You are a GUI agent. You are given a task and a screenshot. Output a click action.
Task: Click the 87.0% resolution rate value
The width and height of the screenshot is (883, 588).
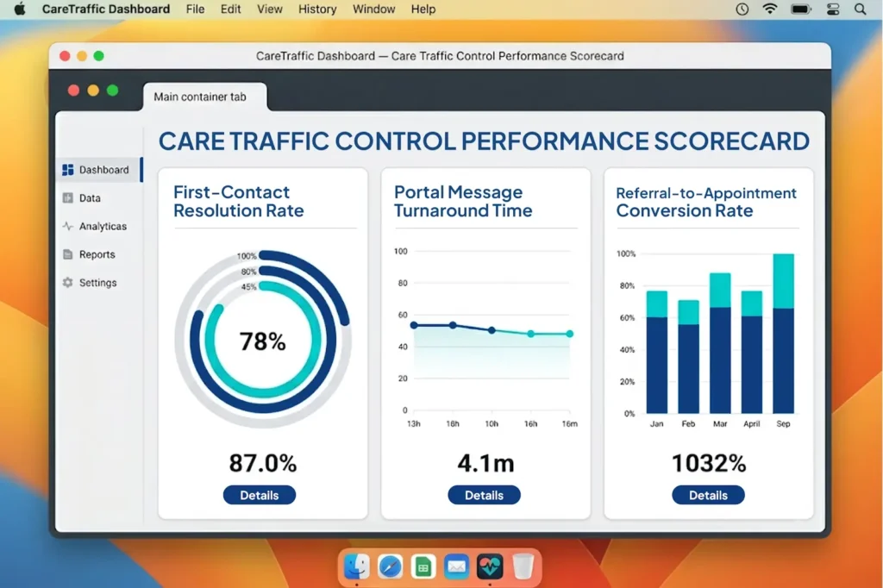coord(262,463)
